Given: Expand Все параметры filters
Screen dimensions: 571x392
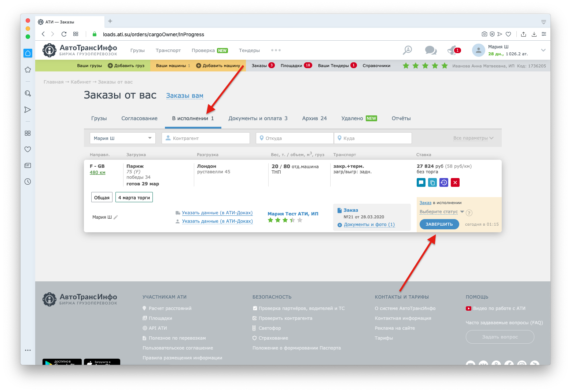Looking at the screenshot, I should point(474,138).
